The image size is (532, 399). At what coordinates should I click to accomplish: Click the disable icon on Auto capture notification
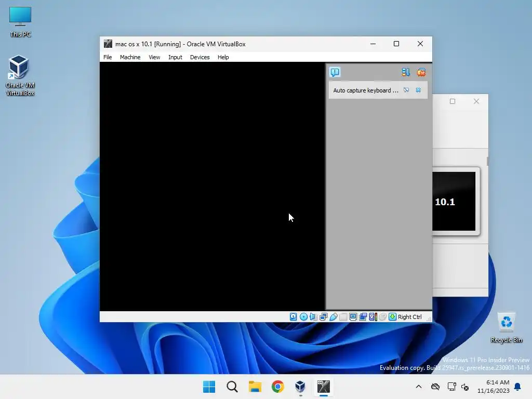click(x=406, y=90)
